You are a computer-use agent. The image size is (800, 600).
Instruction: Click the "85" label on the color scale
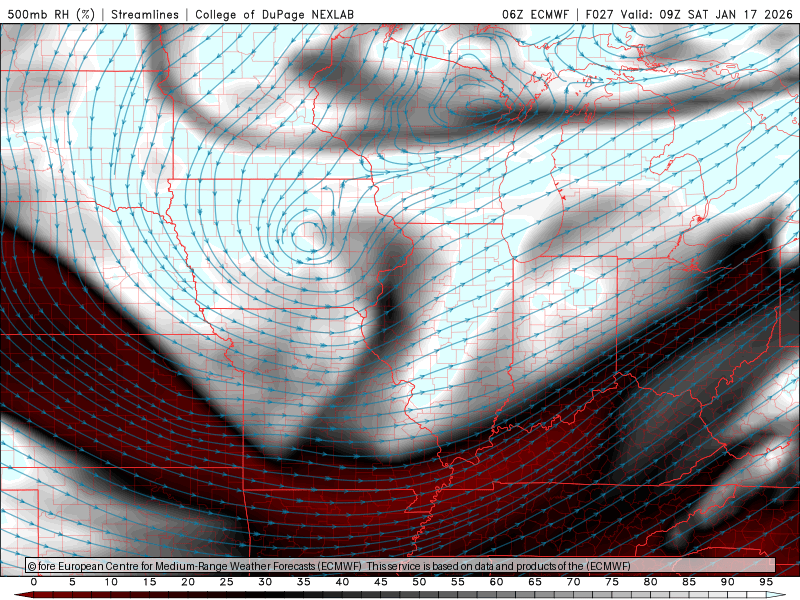(x=689, y=582)
